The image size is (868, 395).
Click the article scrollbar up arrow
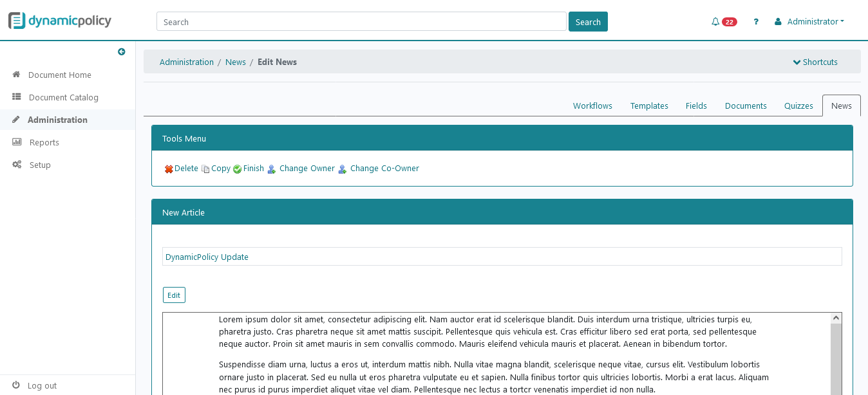click(836, 318)
